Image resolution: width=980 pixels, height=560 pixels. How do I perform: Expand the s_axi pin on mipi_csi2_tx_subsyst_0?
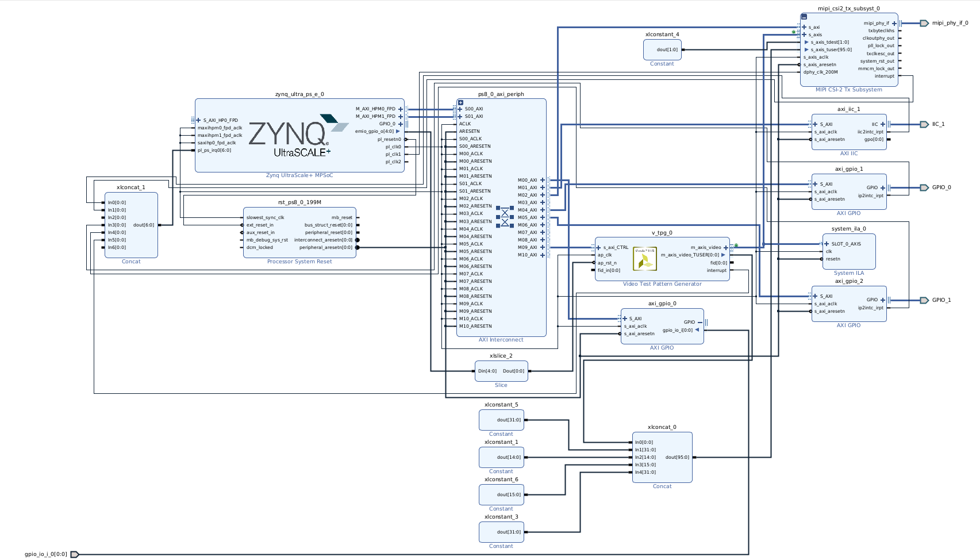click(804, 27)
